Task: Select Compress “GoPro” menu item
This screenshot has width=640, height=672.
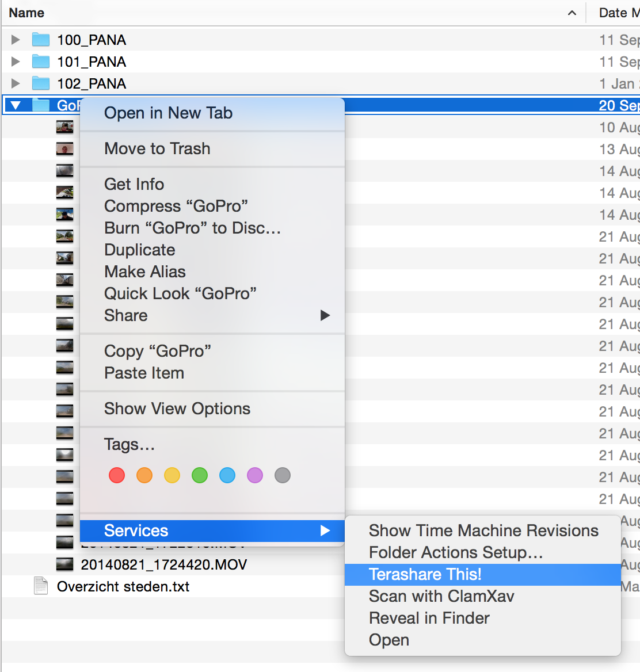Action: click(x=176, y=206)
